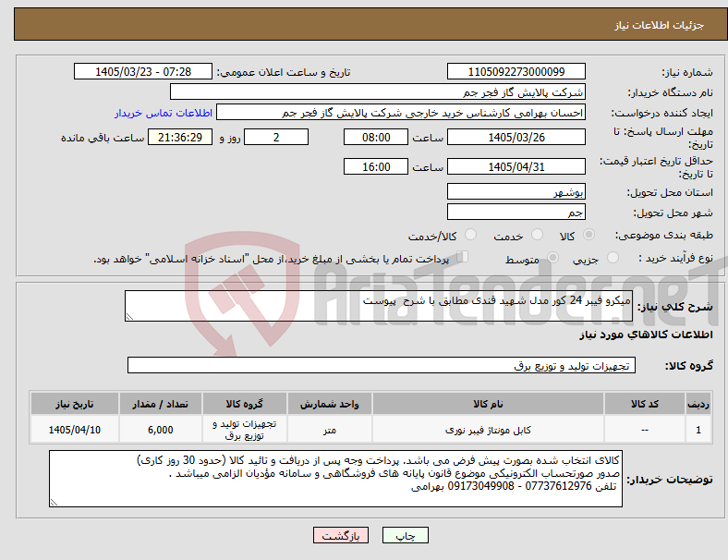Click the buyer name field شرکت پالایش گاز فجر جم
Screen dimensions: 728x560
click(378, 91)
